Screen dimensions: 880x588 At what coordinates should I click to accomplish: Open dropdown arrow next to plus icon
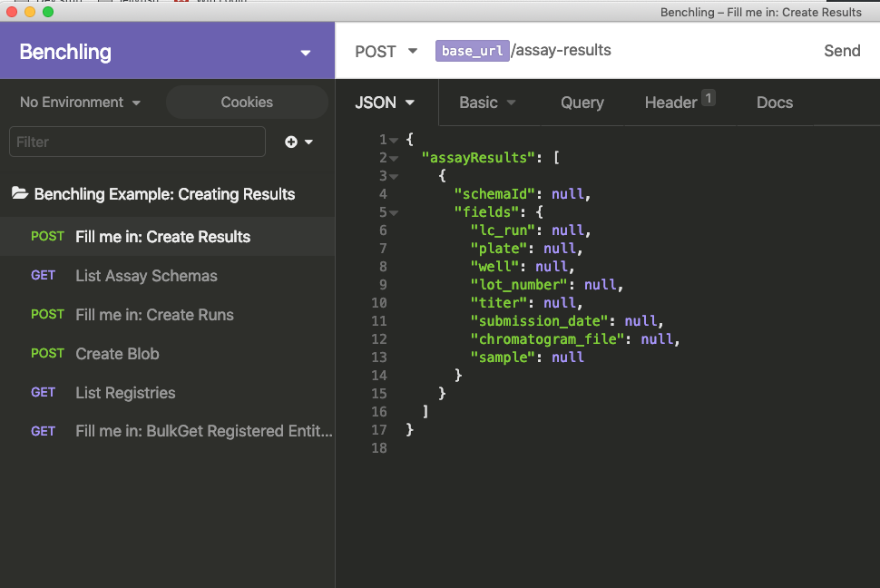coord(308,142)
